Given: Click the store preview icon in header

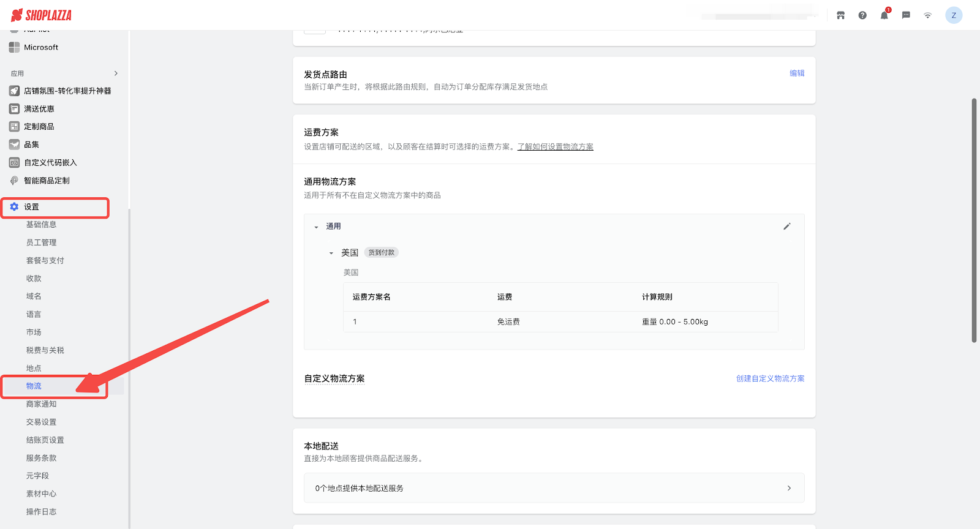Looking at the screenshot, I should 840,15.
